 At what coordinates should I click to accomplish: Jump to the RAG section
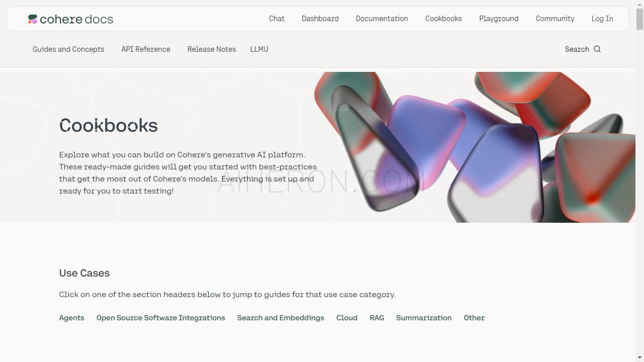point(377,318)
